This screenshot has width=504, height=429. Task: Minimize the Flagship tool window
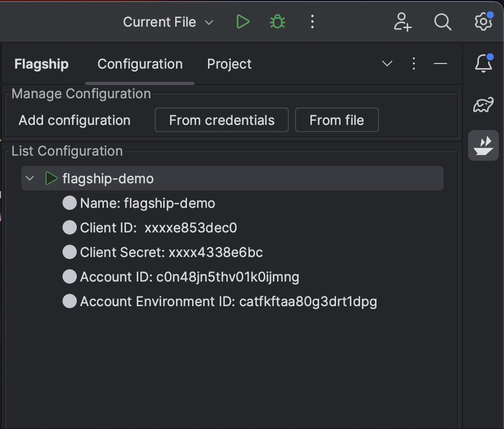440,64
